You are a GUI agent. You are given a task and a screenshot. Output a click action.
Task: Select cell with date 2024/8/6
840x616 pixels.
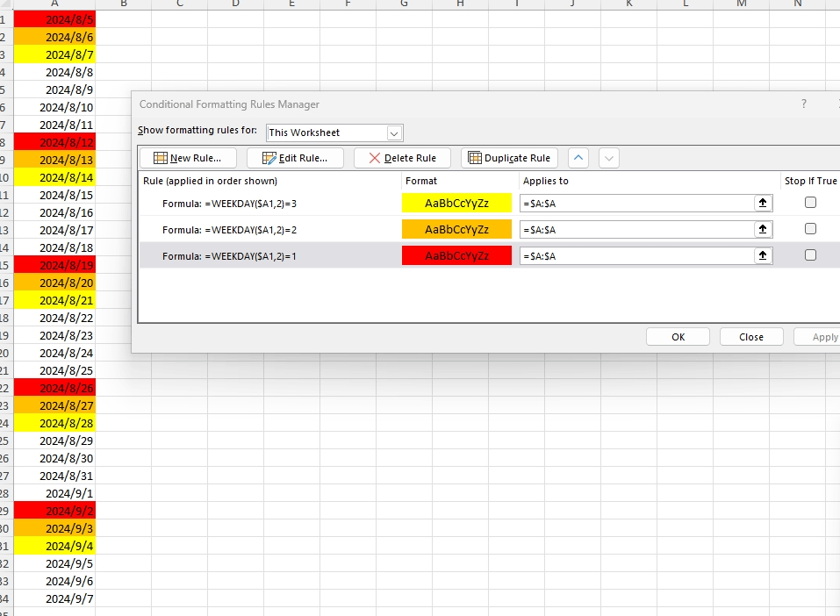pyautogui.click(x=54, y=38)
